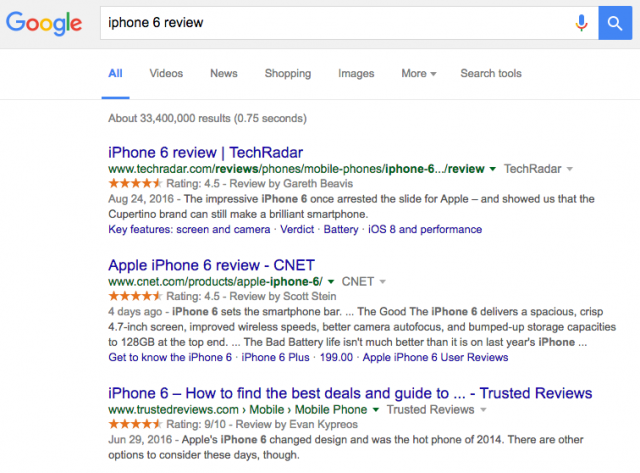Go to the Shopping tab
640x473 pixels.
point(288,73)
